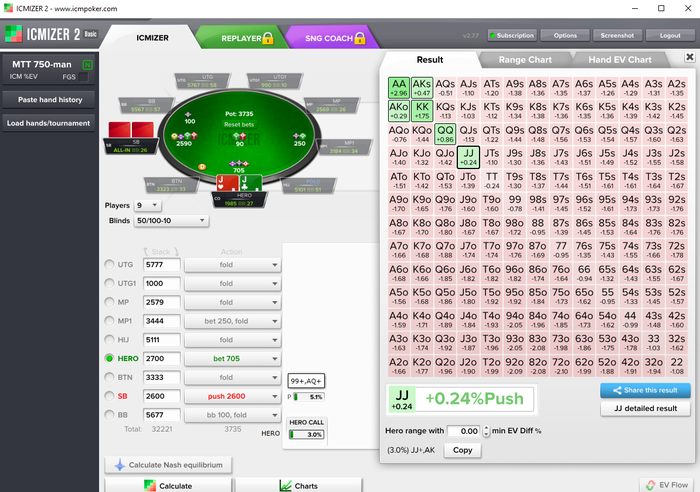
Task: Click the Reset bets link on the table
Action: coord(239,125)
